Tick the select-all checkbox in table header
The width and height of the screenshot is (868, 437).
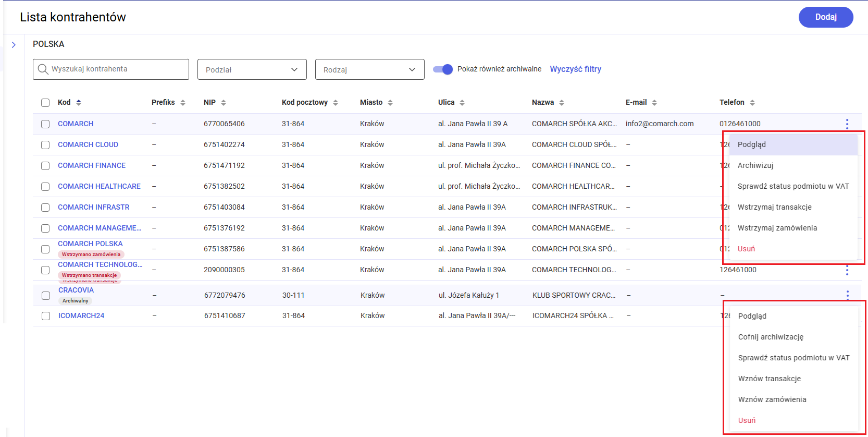45,103
